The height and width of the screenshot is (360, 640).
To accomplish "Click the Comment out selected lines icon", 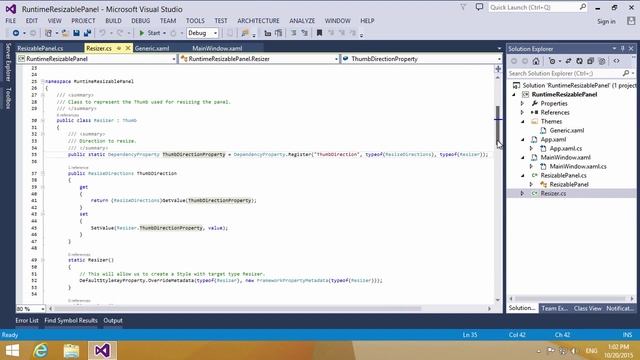I will click(268, 33).
